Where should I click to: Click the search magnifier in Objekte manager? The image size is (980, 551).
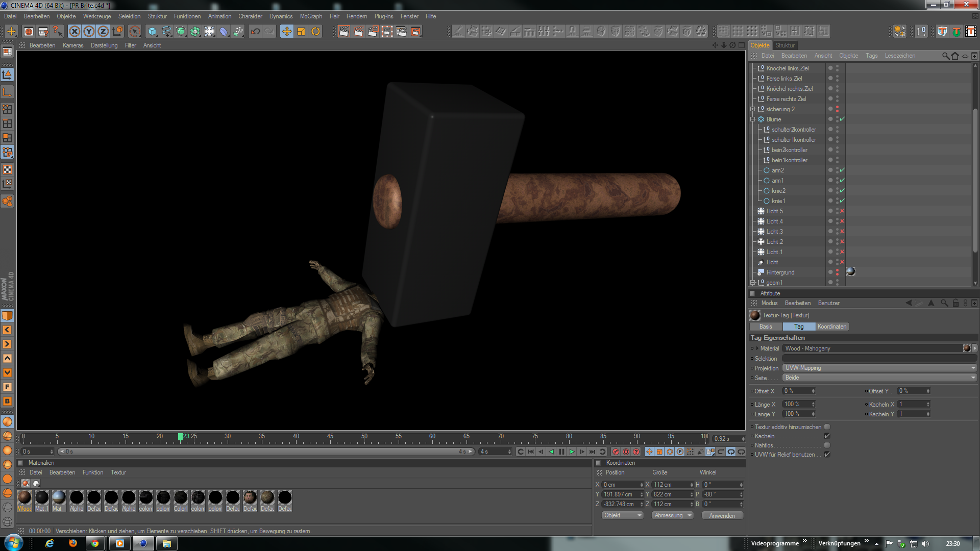[x=946, y=56]
